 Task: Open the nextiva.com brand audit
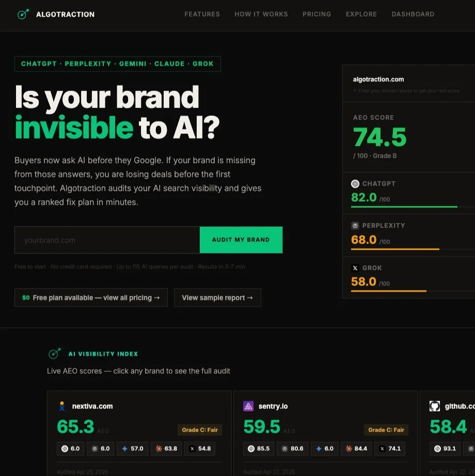[92, 406]
